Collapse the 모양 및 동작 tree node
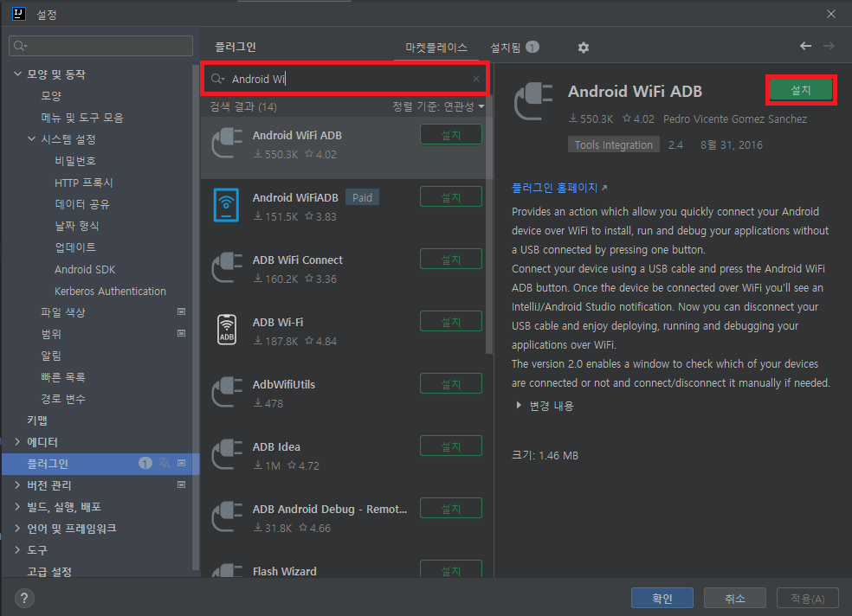The height and width of the screenshot is (616, 852). tap(17, 74)
